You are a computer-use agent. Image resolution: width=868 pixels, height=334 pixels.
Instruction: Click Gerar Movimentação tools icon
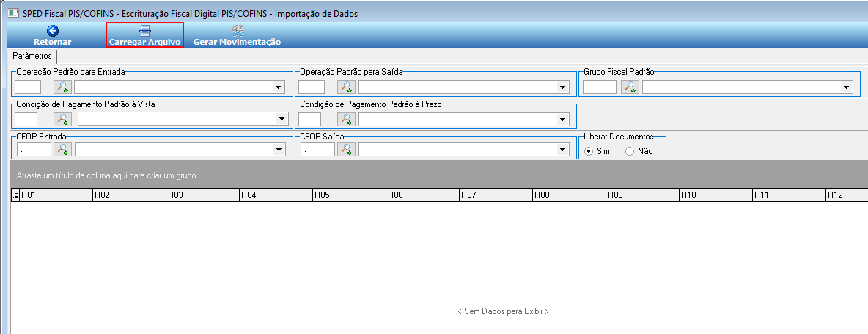(238, 31)
